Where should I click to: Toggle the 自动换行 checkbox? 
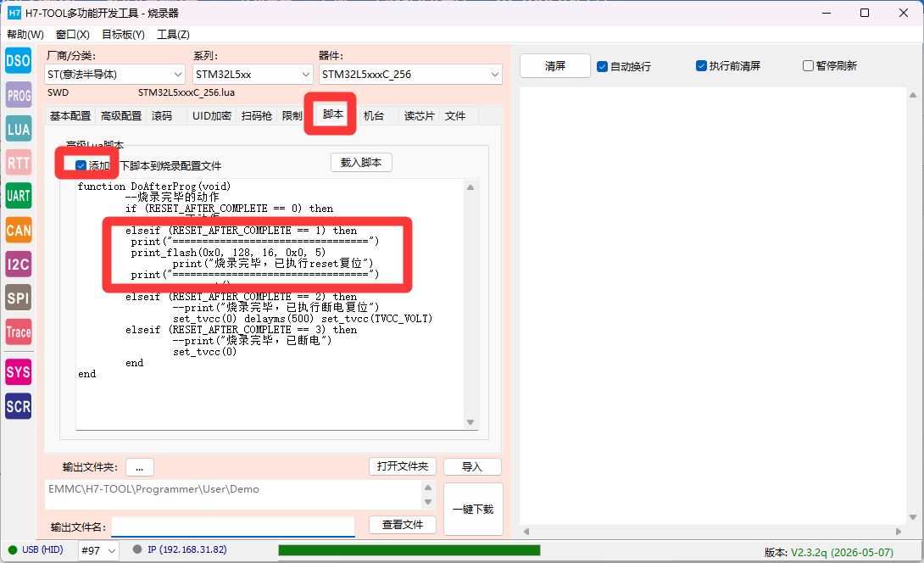[602, 67]
